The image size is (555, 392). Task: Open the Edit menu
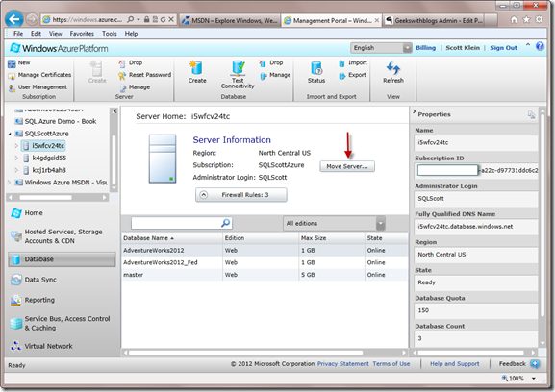click(x=36, y=34)
